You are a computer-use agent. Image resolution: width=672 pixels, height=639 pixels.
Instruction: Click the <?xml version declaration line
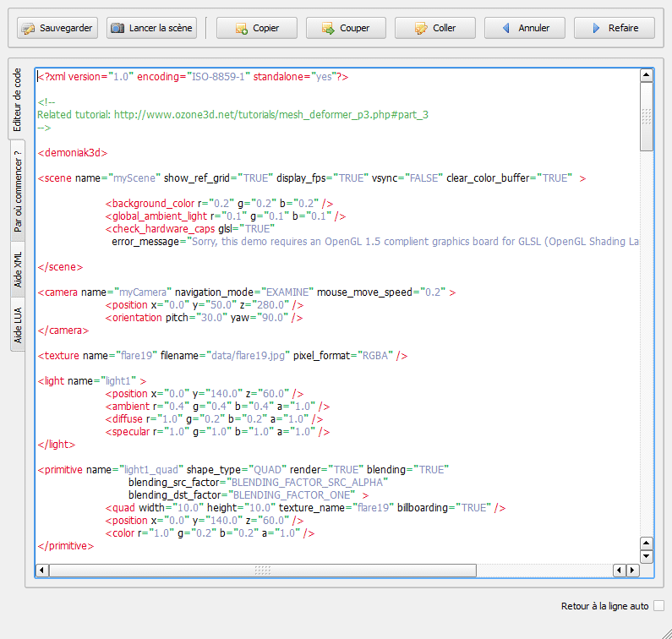[x=193, y=77]
